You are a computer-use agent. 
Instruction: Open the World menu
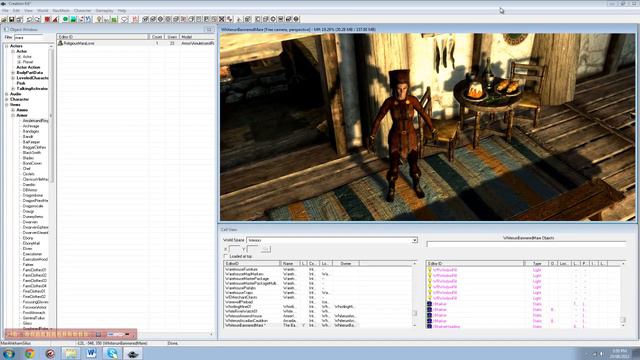(42, 11)
